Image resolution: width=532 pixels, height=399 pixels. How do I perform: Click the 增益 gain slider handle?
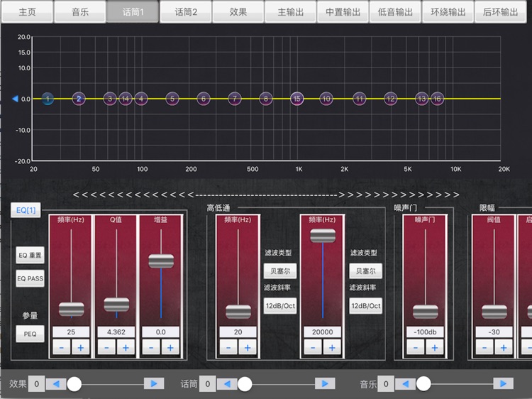click(x=161, y=261)
